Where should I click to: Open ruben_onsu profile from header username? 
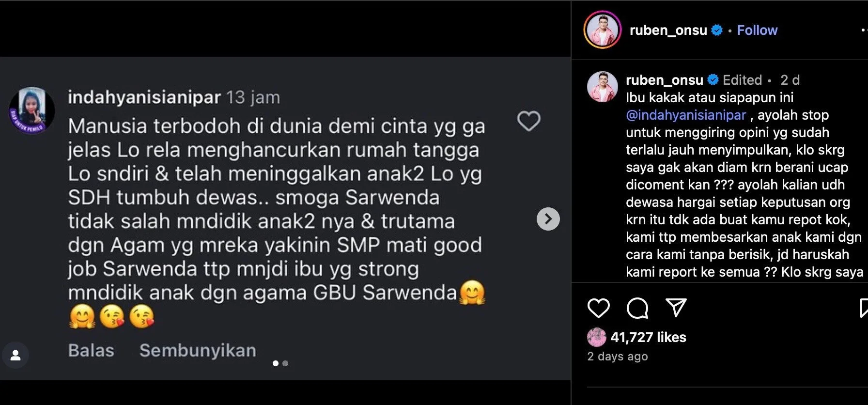668,30
